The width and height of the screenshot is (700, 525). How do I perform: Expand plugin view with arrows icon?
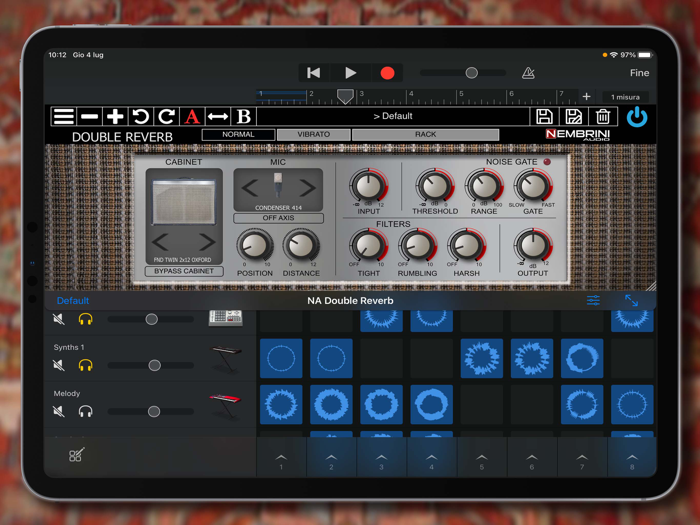click(x=631, y=300)
